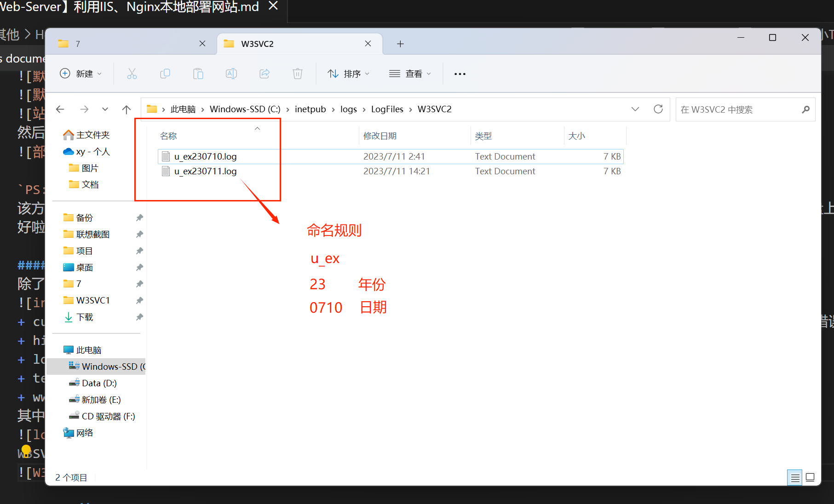Switch to the tab named 7
Screen dimensions: 834x504
click(x=131, y=44)
